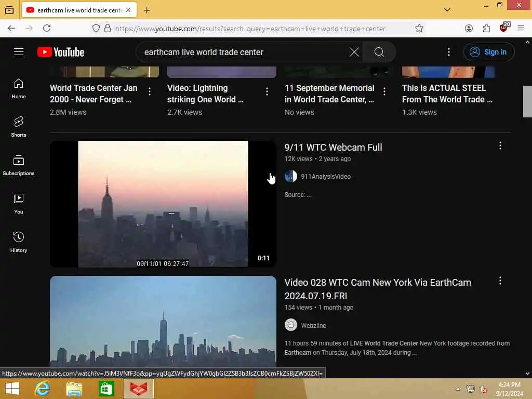This screenshot has width=532, height=399.
Task: Bookmark this page with the star icon
Action: pyautogui.click(x=419, y=28)
